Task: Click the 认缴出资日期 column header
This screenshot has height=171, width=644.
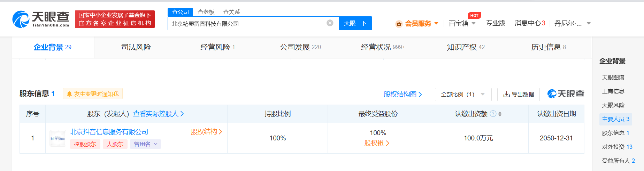Action: click(556, 114)
